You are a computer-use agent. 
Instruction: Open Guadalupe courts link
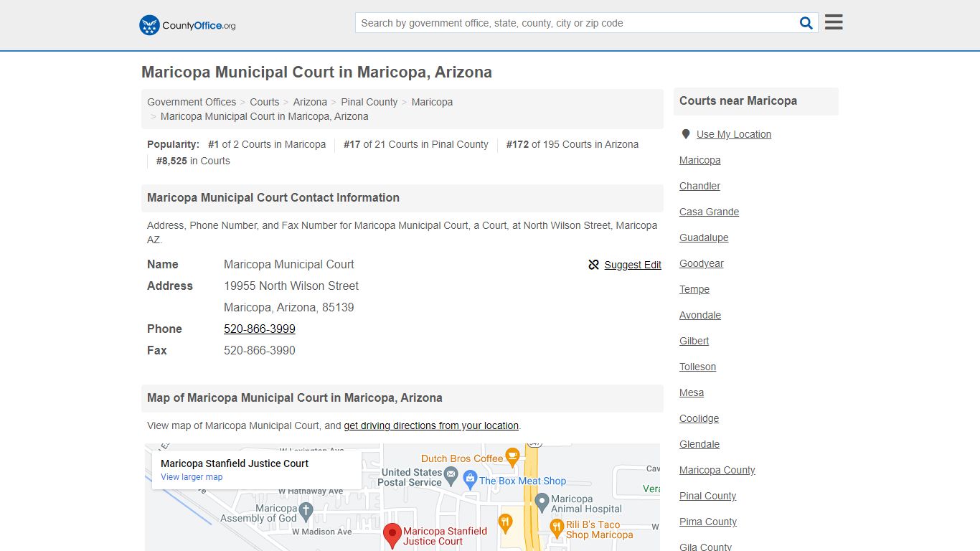704,237
